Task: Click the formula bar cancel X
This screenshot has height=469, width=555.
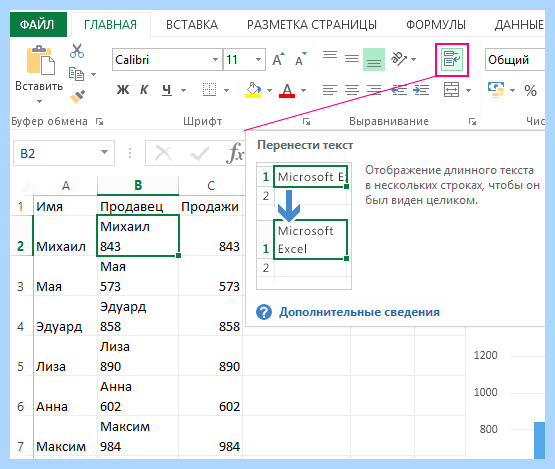Action: tap(163, 154)
